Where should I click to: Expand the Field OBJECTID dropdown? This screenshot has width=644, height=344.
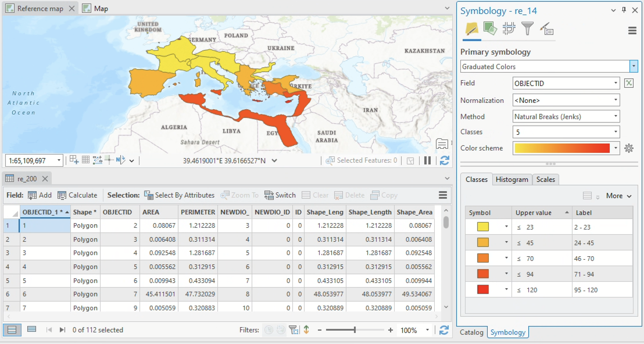tap(615, 83)
